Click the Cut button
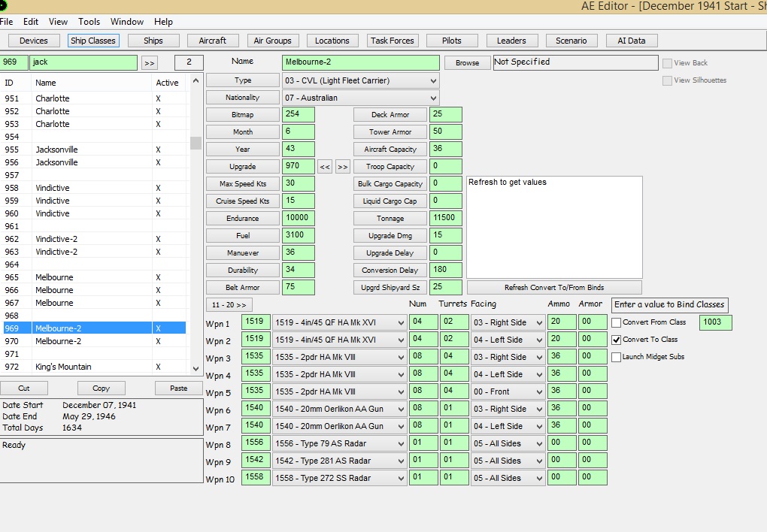This screenshot has width=767, height=532. click(x=24, y=388)
